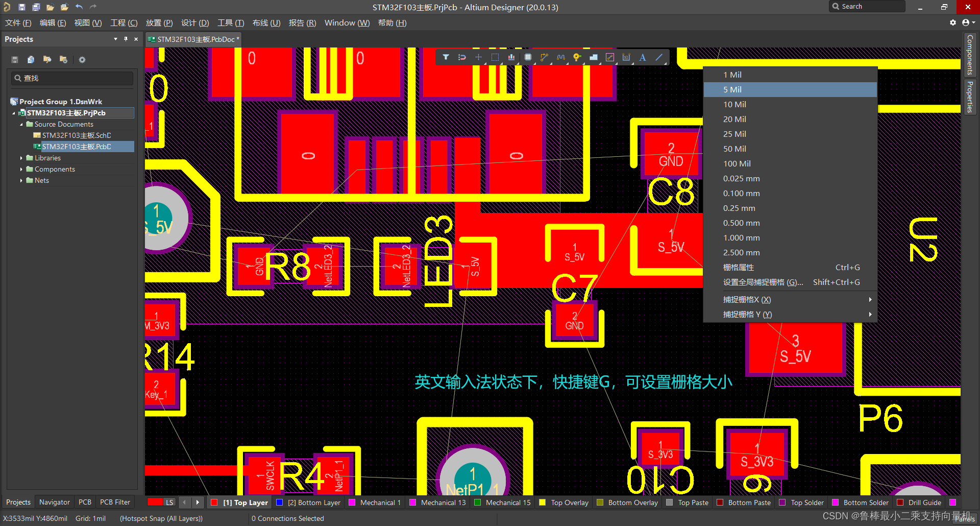Click the save all documents icon
The image size is (980, 526).
tap(36, 7)
